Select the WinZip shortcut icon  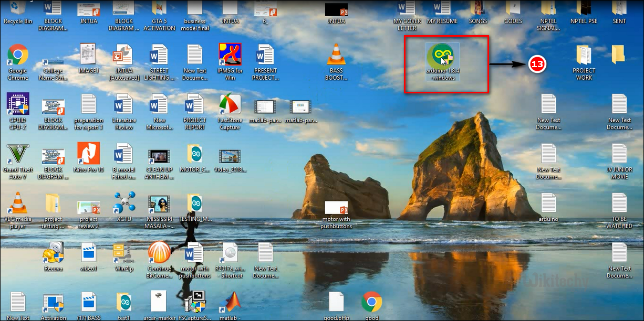click(x=124, y=253)
